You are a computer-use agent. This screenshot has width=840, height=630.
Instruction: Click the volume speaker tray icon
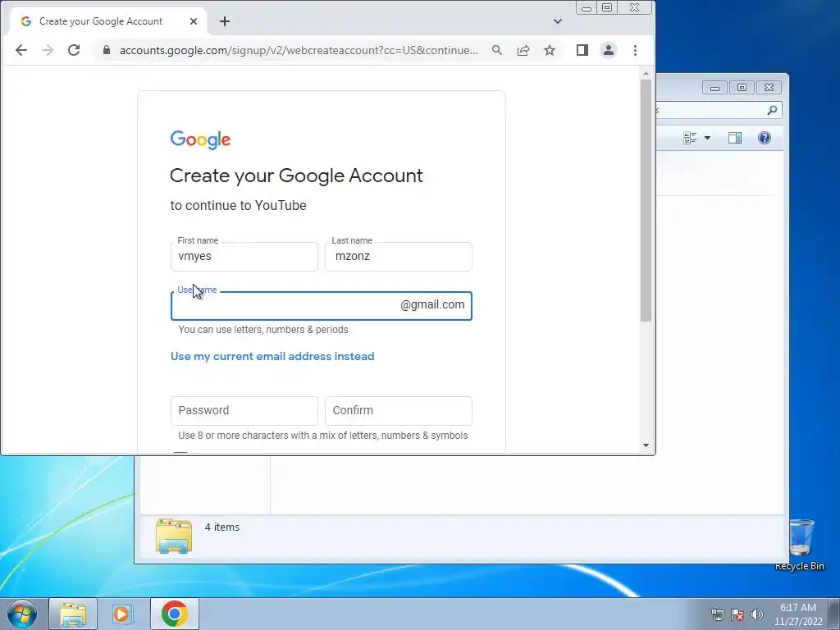tap(757, 614)
